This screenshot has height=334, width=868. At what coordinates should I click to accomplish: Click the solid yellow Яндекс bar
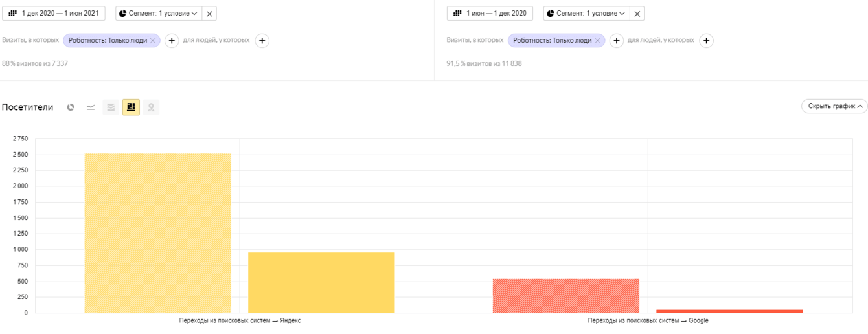(321, 282)
